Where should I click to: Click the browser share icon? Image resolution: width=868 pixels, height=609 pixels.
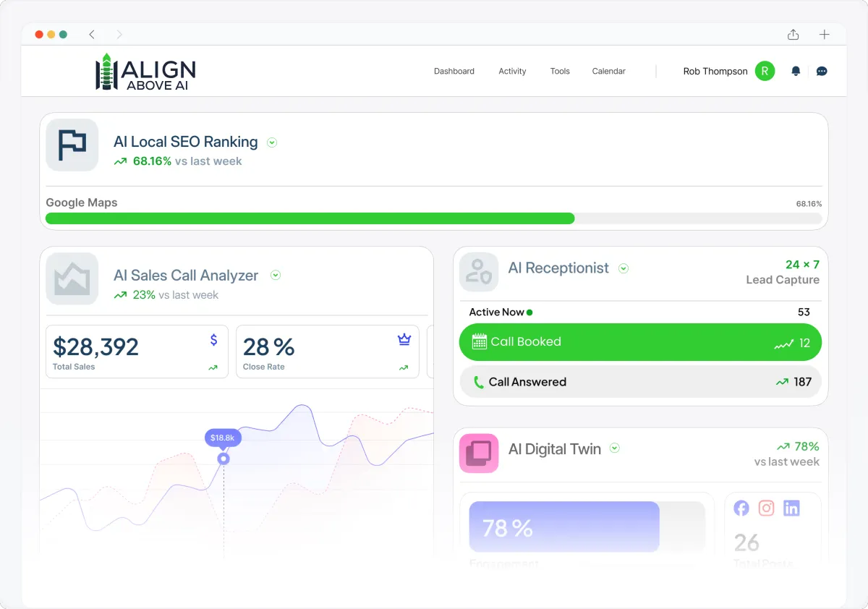coord(793,35)
